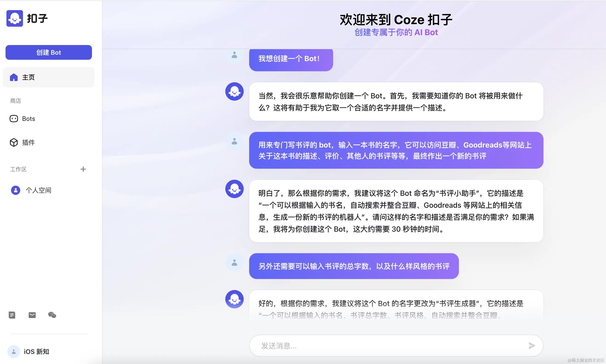Viewport: 606px width, 364px height.
Task: Click the robot face icon beside Bots
Action: [x=14, y=119]
